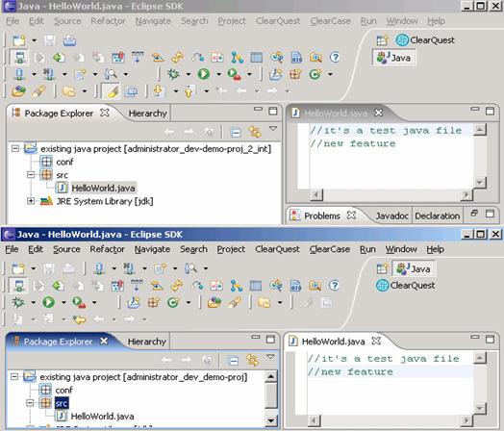Select the highlighted src folder in the bottom Package Explorer
The width and height of the screenshot is (504, 431).
[61, 403]
